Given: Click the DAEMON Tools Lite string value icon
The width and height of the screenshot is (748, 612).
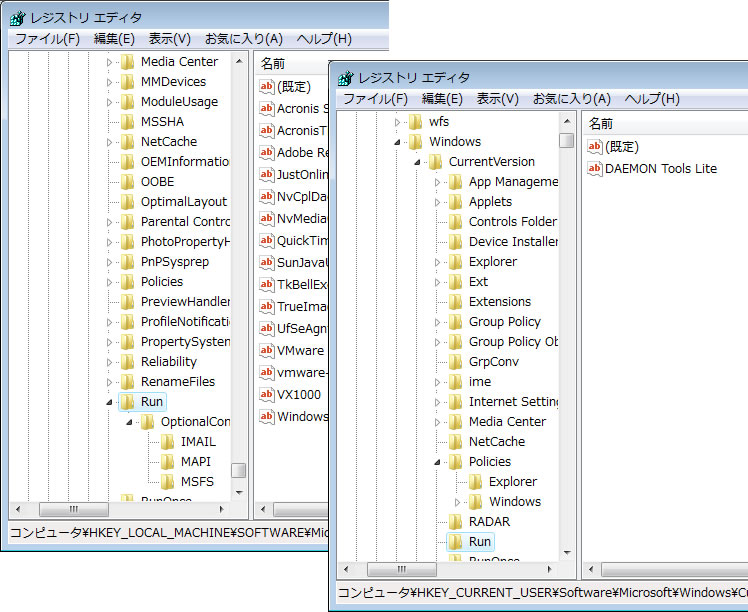Looking at the screenshot, I should pyautogui.click(x=595, y=169).
